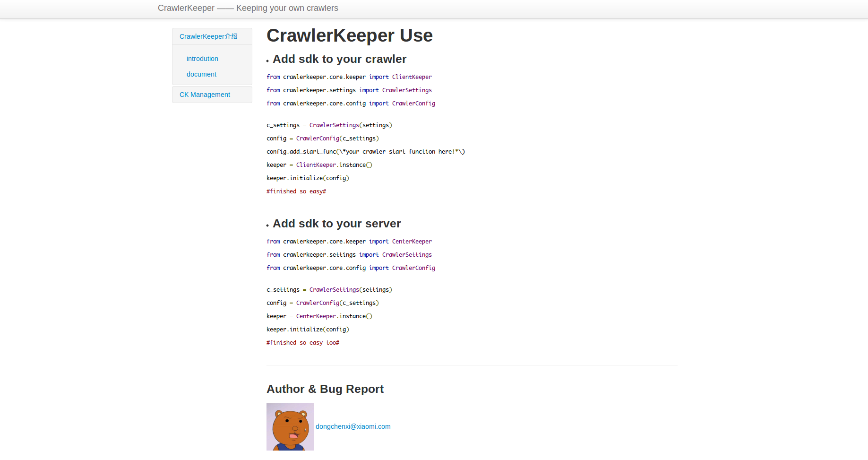Expand the CrawlerKeeper介绍 sidebar section
This screenshot has height=460, width=868.
pyautogui.click(x=208, y=36)
